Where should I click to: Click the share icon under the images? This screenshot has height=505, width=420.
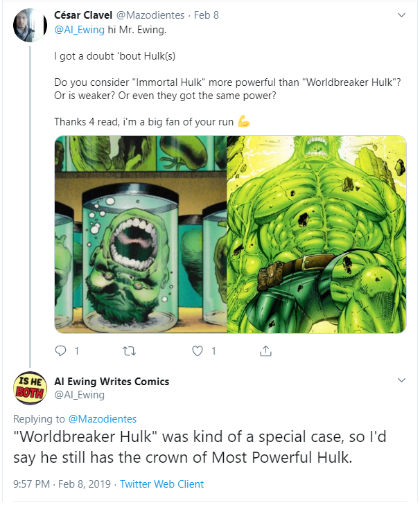pos(265,351)
